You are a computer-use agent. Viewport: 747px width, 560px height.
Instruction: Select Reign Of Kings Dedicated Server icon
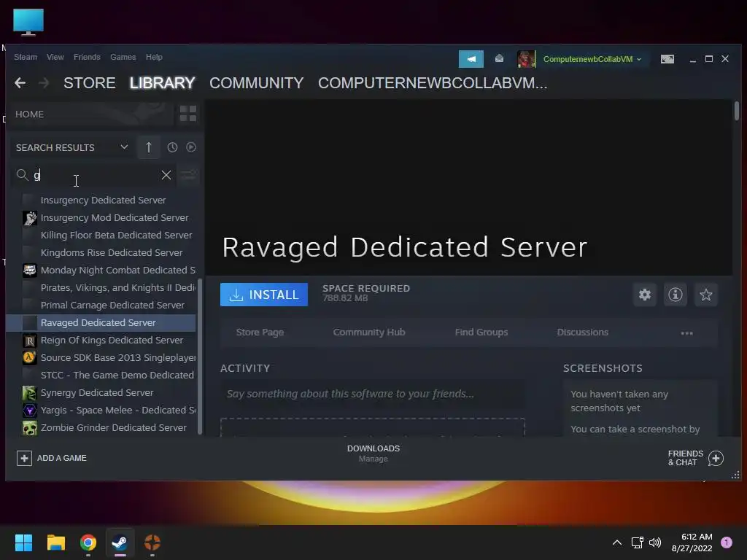[29, 340]
